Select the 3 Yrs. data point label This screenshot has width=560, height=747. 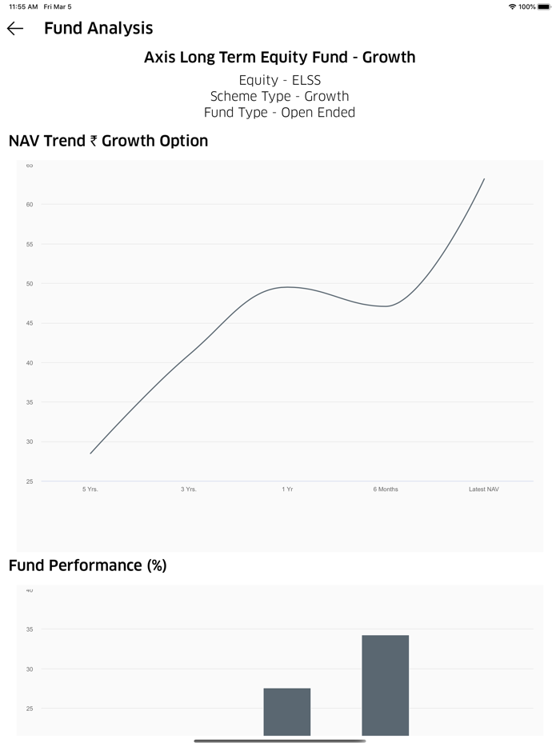click(189, 489)
